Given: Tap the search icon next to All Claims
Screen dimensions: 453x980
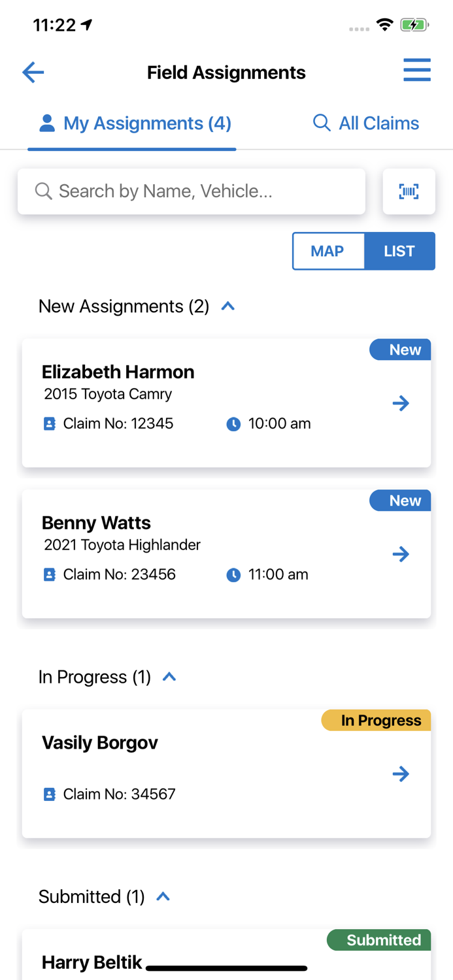Looking at the screenshot, I should click(321, 123).
